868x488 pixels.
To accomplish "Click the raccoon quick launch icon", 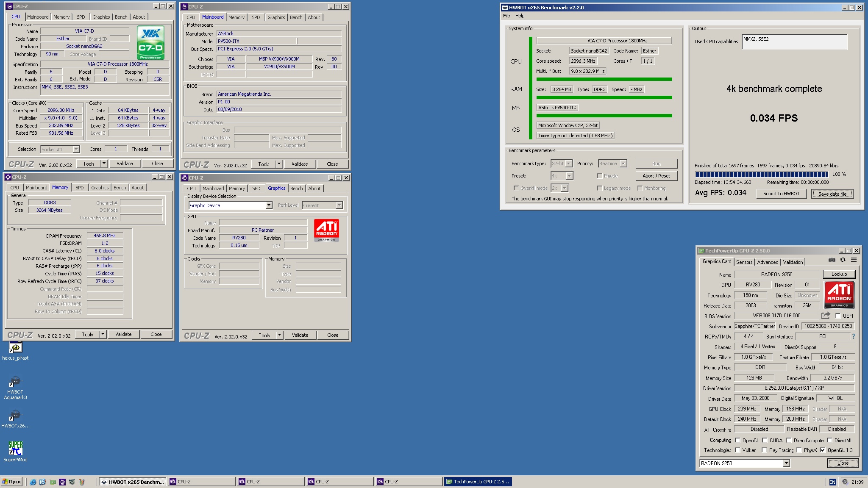I will (x=72, y=482).
